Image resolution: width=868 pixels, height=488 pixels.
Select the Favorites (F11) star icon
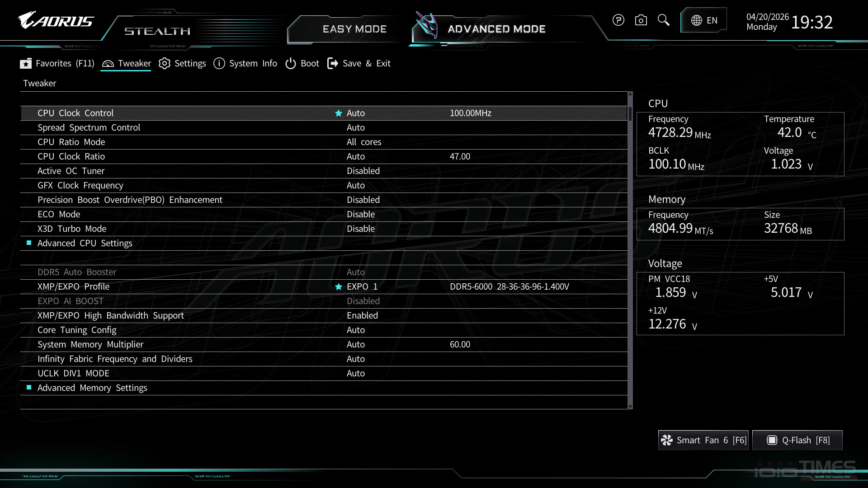[26, 63]
